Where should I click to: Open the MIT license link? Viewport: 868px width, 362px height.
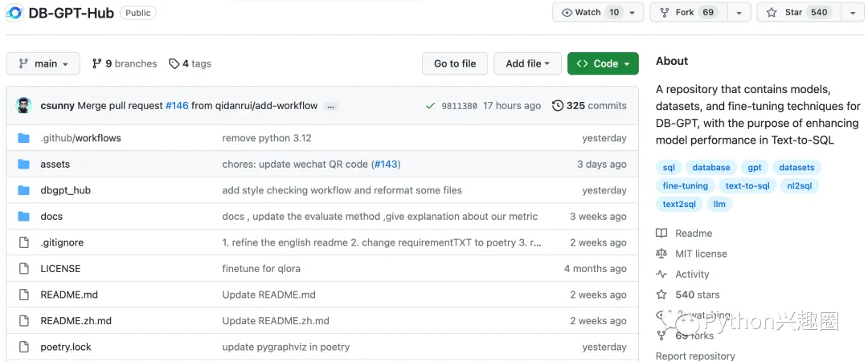701,254
